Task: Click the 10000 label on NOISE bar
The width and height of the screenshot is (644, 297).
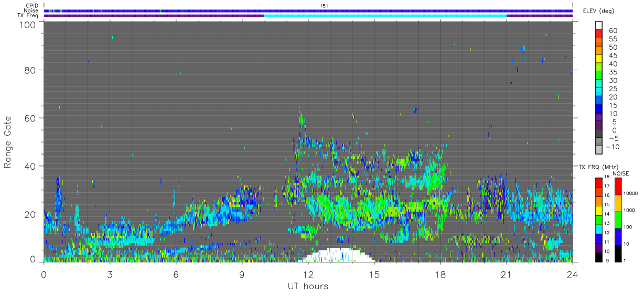Action: tap(631, 193)
